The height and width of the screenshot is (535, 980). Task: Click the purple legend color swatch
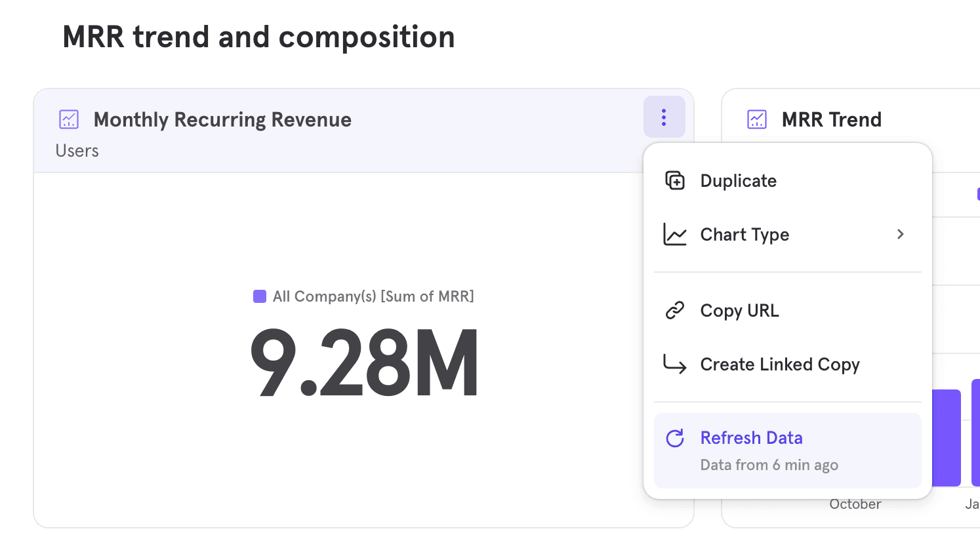point(258,296)
